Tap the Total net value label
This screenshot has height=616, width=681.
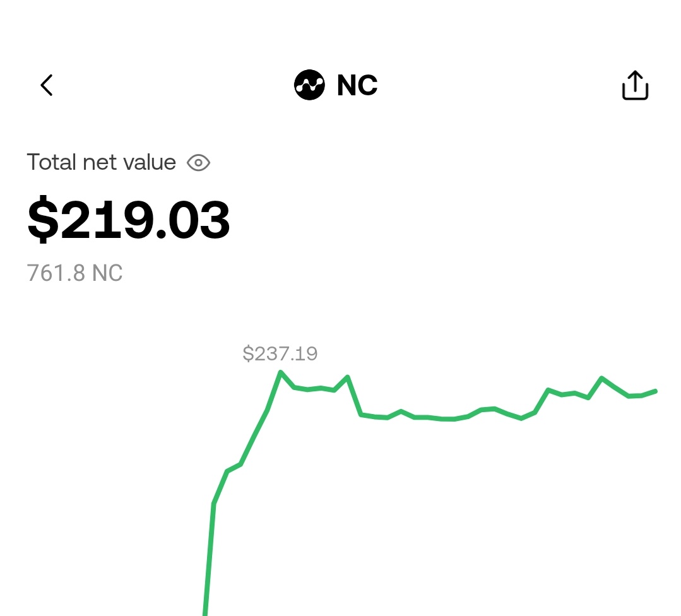pyautogui.click(x=101, y=162)
